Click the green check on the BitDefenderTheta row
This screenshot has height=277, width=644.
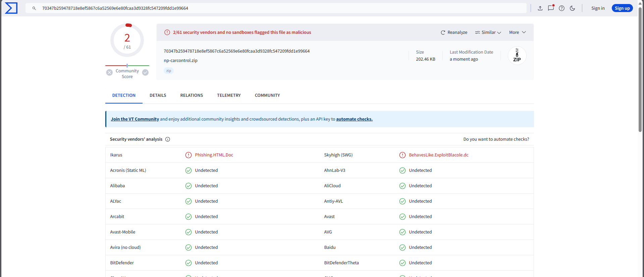402,263
